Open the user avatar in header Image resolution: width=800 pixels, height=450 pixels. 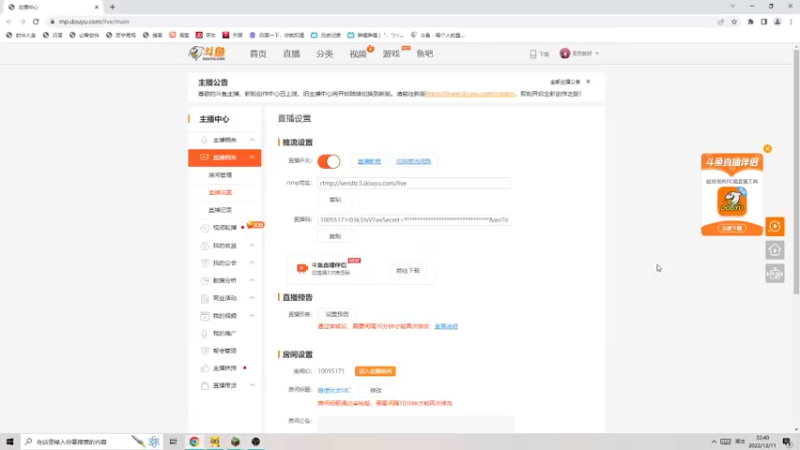tap(564, 54)
